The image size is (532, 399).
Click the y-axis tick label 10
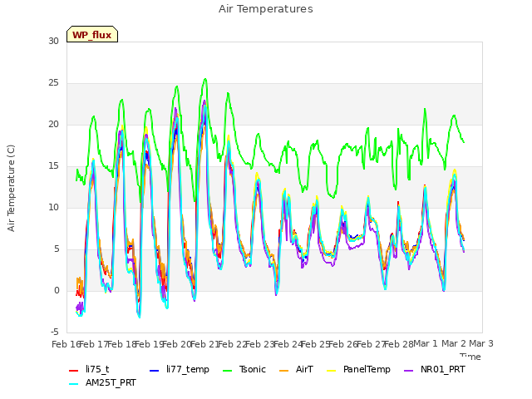tap(53, 207)
